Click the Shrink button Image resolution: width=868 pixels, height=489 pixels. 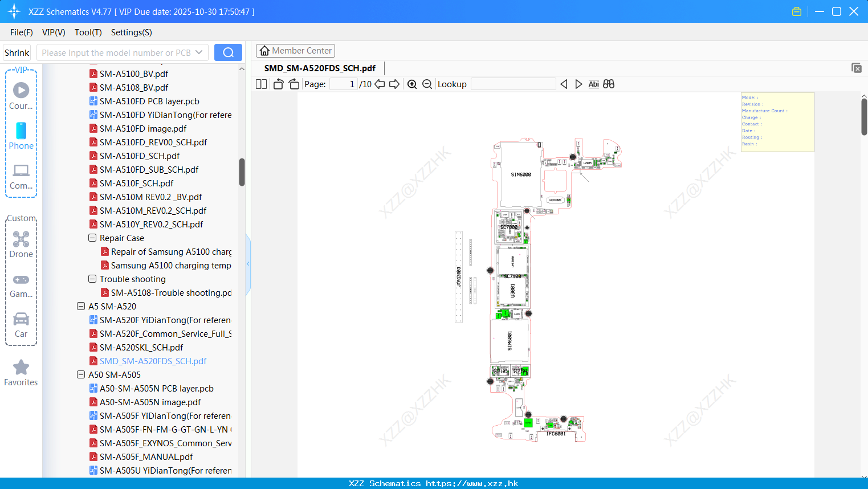pyautogui.click(x=17, y=52)
